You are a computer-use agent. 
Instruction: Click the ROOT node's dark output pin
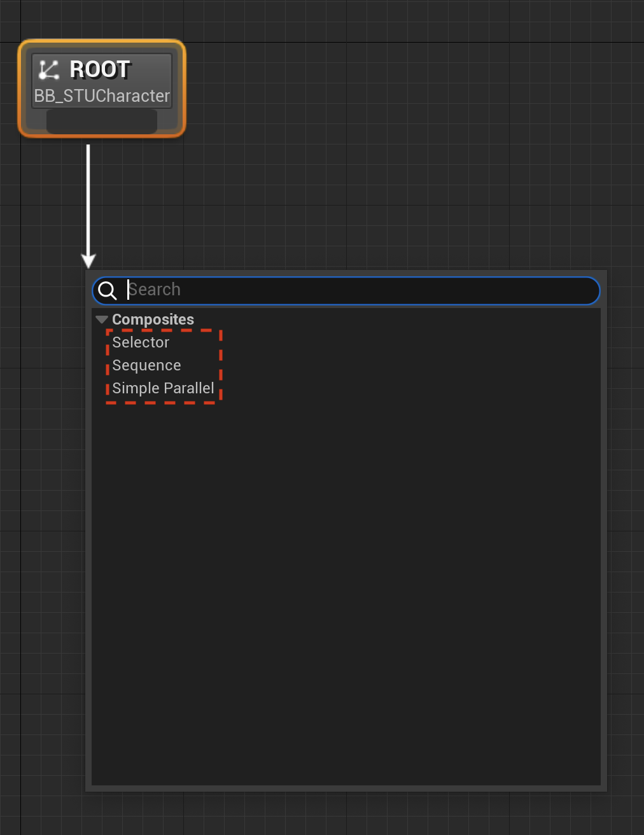pos(102,122)
